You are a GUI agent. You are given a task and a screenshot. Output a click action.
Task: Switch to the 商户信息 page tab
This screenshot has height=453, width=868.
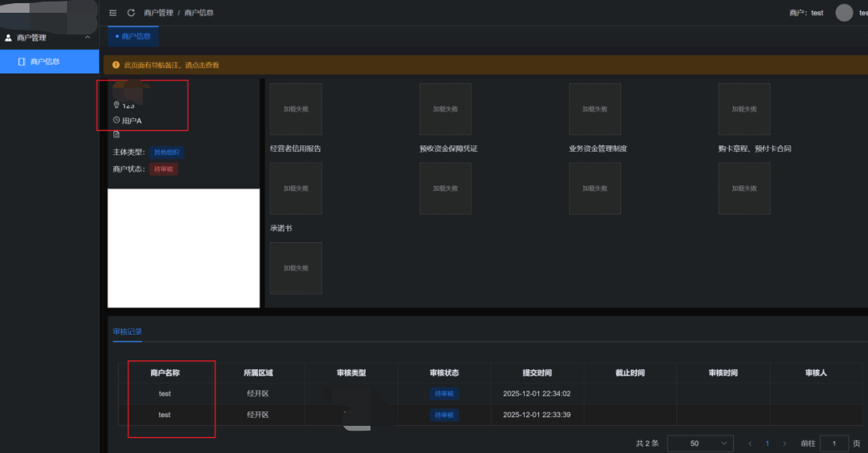coord(133,36)
